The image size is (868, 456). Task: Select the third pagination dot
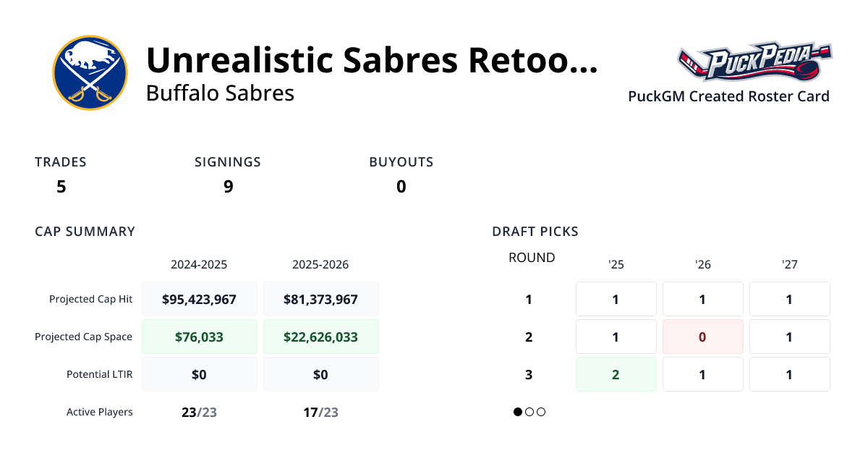541,412
